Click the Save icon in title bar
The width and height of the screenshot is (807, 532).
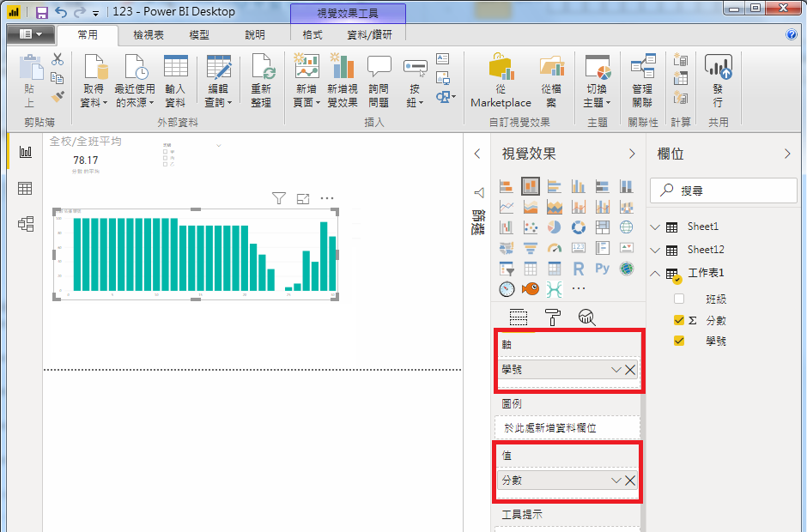tap(42, 12)
